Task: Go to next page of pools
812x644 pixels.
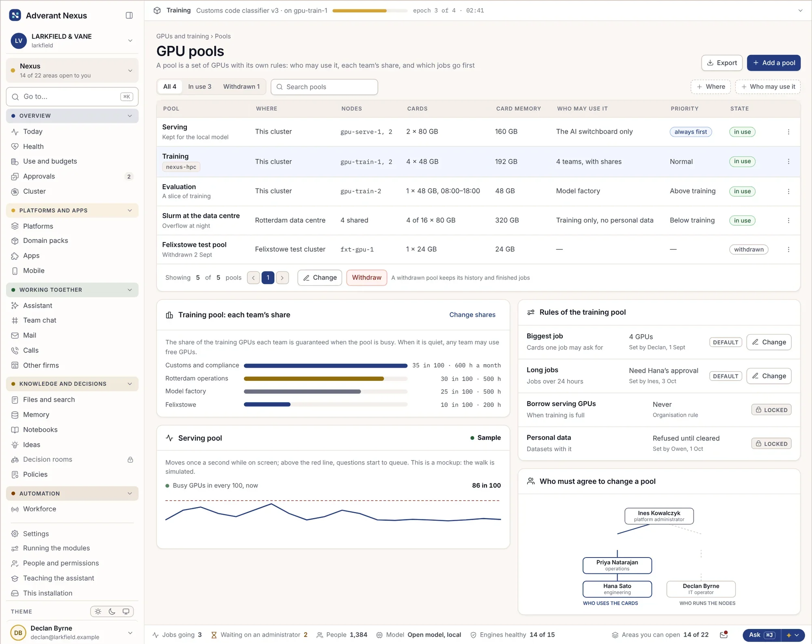Action: tap(282, 278)
